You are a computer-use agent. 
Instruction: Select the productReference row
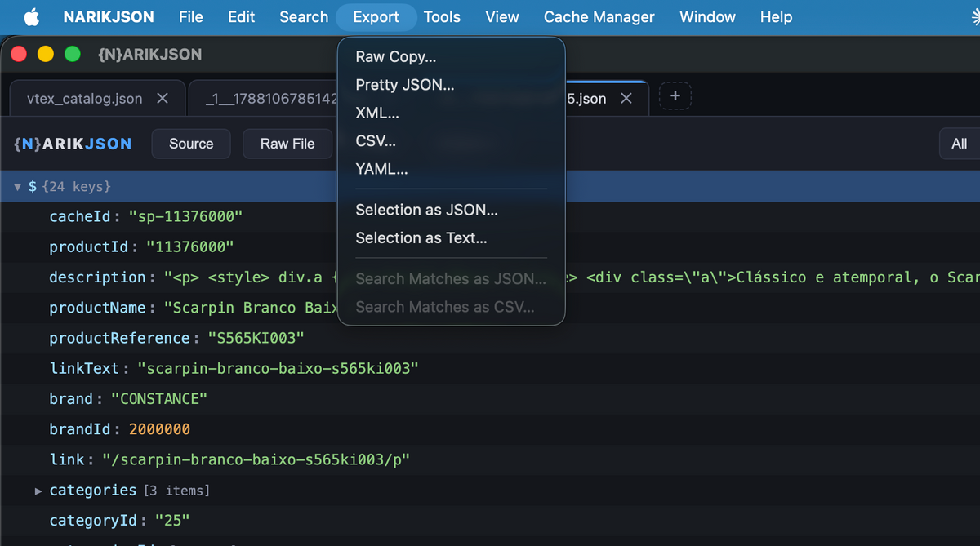click(490, 339)
